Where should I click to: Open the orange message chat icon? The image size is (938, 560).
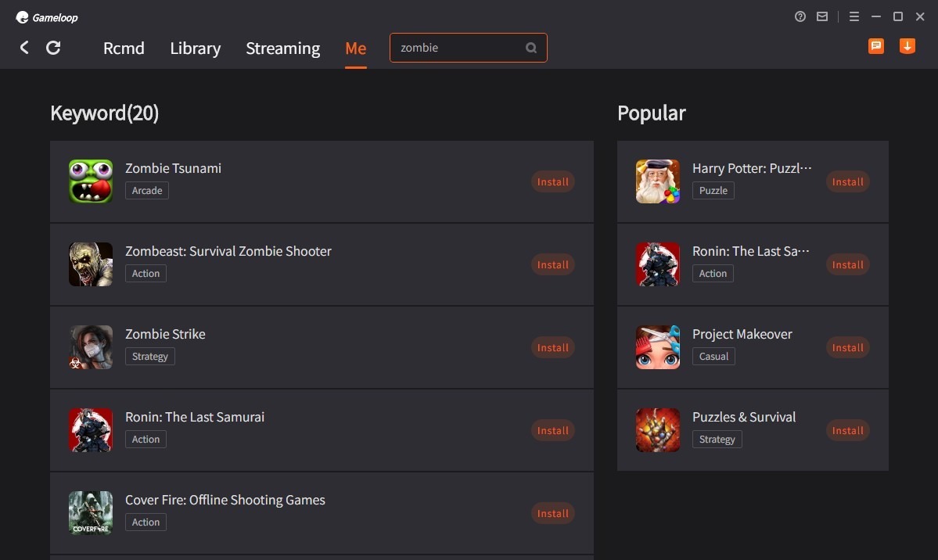876,46
